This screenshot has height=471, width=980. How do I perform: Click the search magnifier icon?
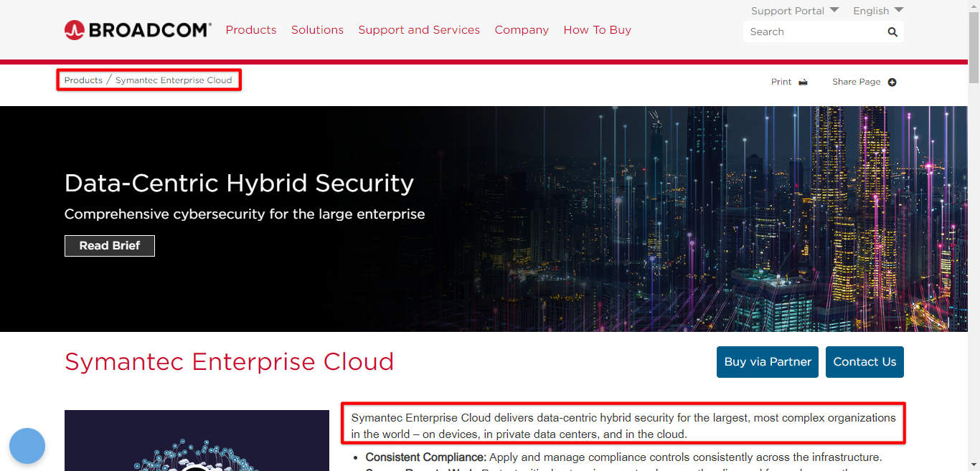892,32
